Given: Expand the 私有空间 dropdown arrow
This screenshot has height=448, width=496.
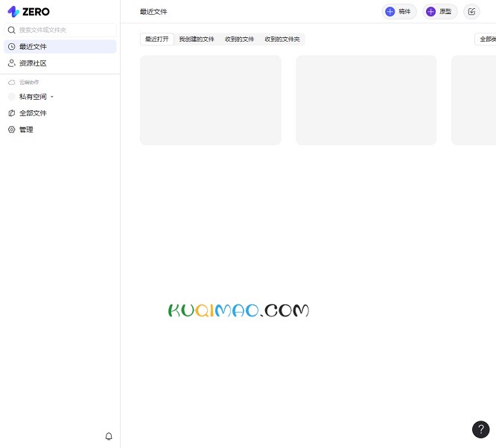Looking at the screenshot, I should (52, 97).
